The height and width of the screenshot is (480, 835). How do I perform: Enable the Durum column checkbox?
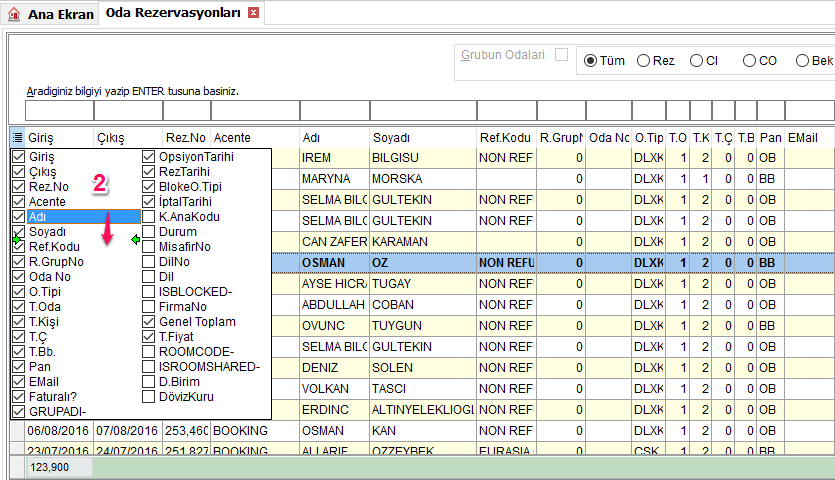pyautogui.click(x=149, y=232)
